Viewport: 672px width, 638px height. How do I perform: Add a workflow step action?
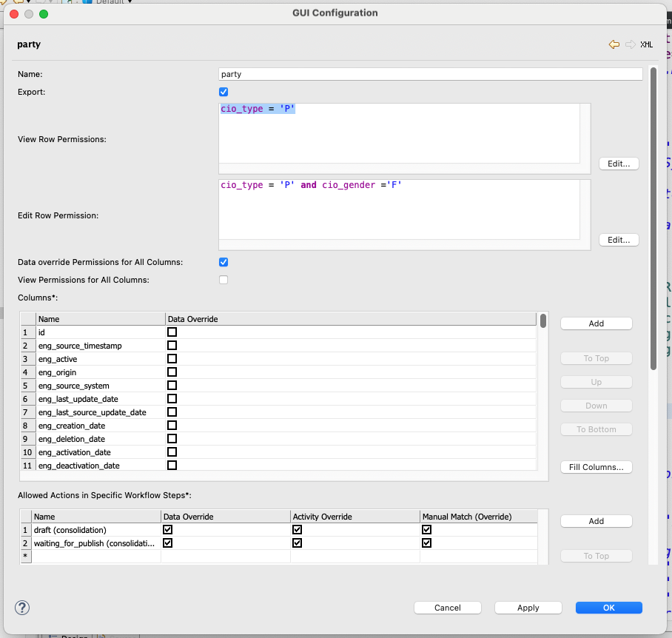point(596,521)
